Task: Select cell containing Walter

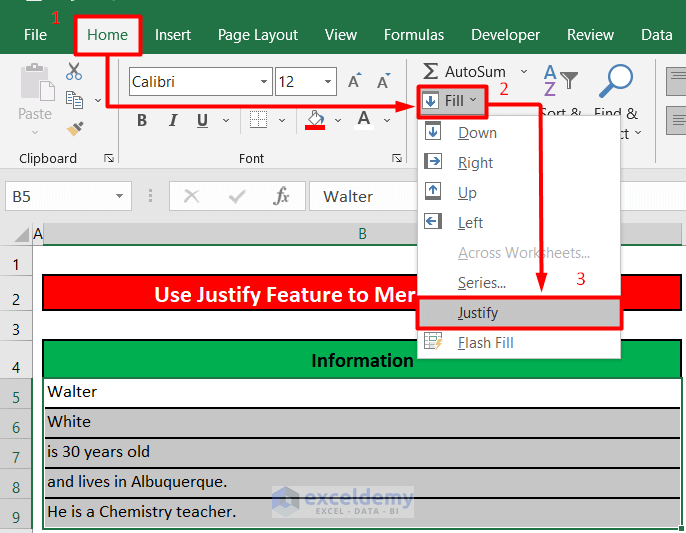Action: pos(362,393)
